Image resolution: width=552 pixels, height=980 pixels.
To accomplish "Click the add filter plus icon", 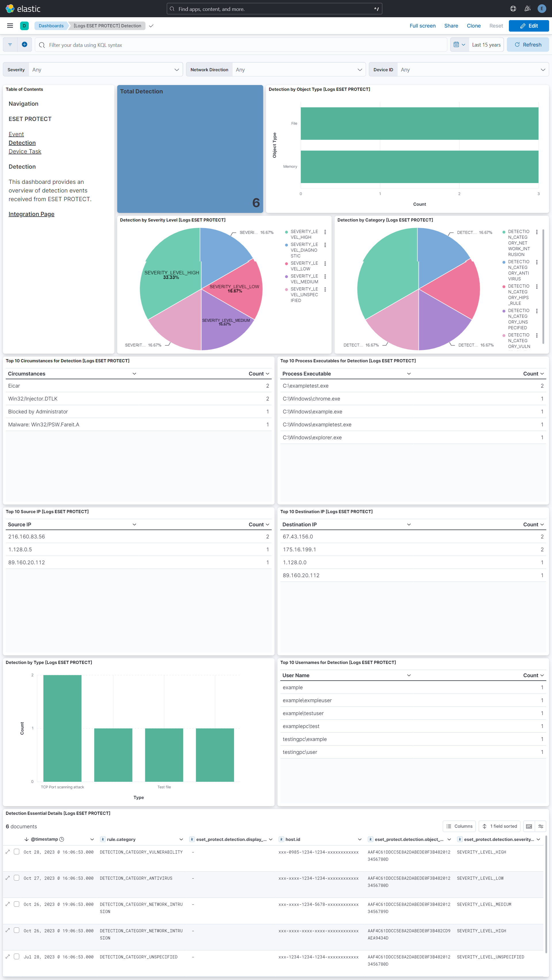I will tap(24, 44).
